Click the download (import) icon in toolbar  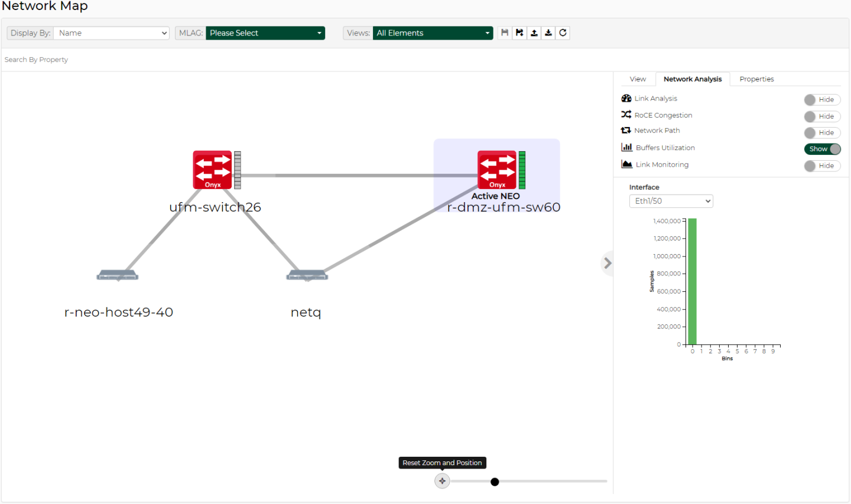(x=548, y=33)
